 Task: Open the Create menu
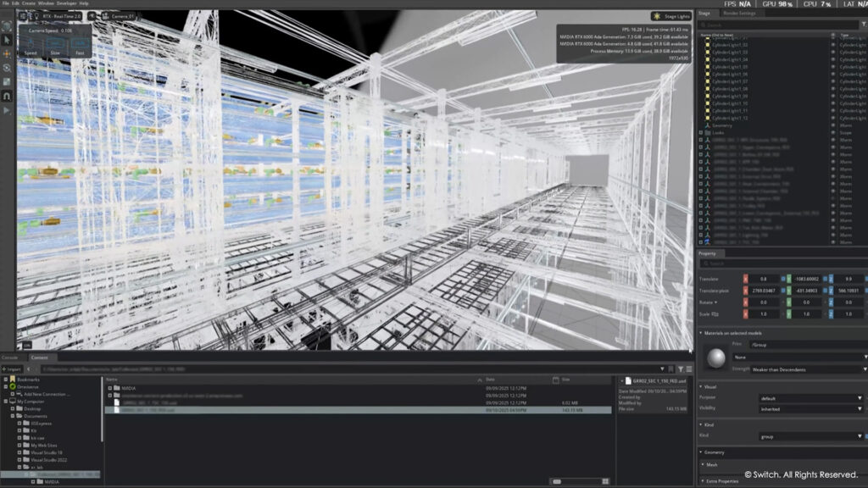point(28,3)
